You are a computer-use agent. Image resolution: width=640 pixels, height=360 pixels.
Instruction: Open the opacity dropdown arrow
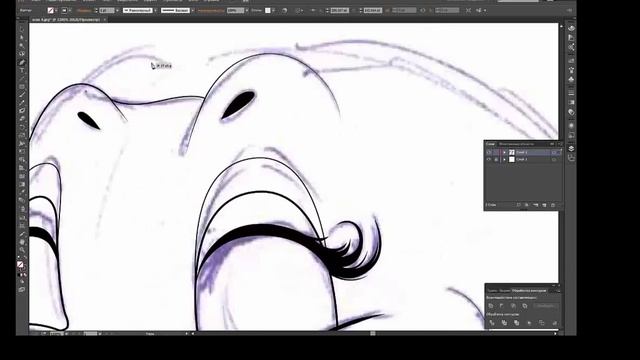247,11
